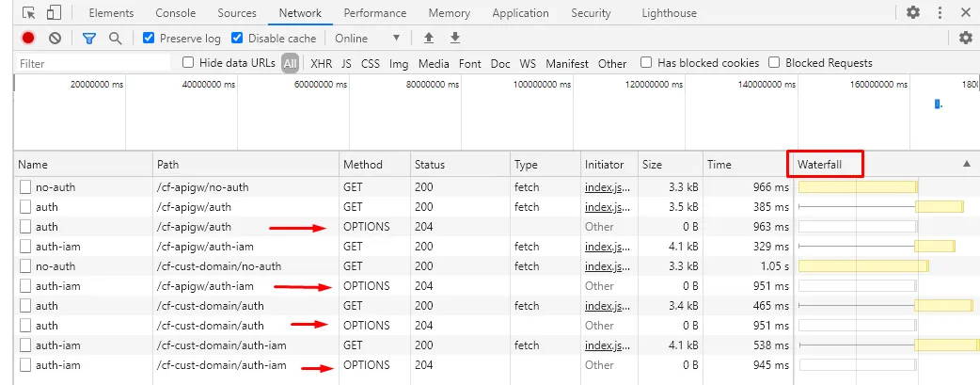This screenshot has width=980, height=385.
Task: Uncheck the Preserve log checkbox
Action: click(x=149, y=39)
